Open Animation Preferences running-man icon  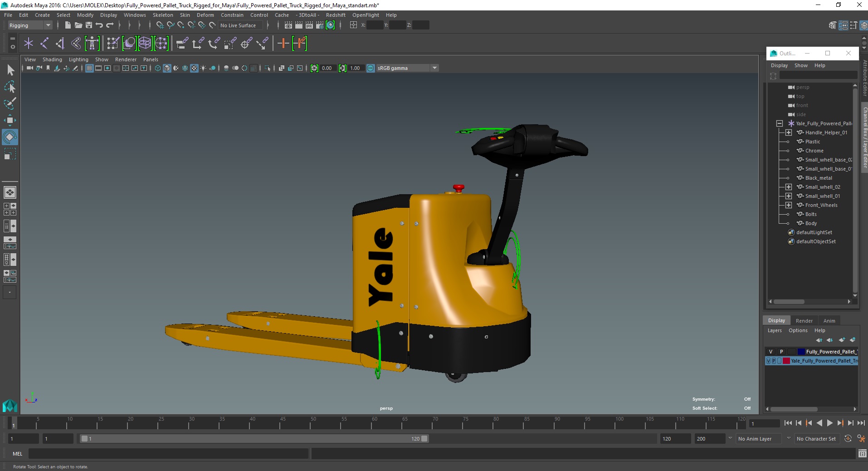point(861,439)
